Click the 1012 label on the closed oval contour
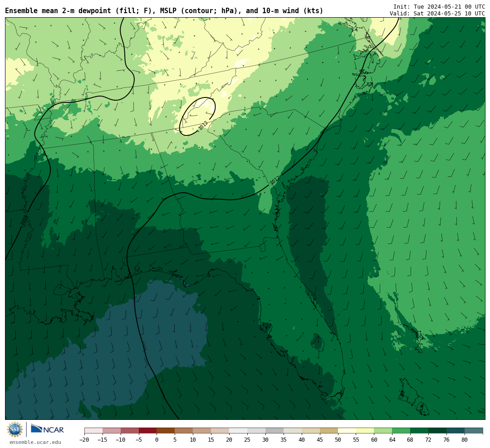Screen dimensions: 490x448 point(203,126)
